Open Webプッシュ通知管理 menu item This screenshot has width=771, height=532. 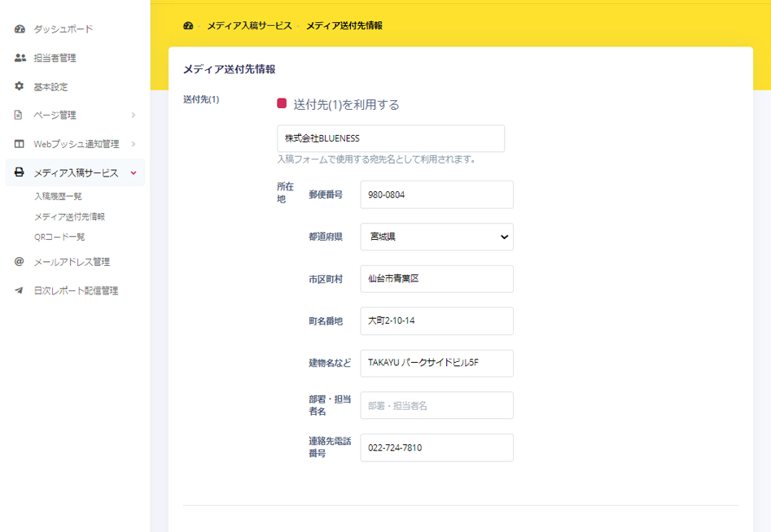(75, 144)
